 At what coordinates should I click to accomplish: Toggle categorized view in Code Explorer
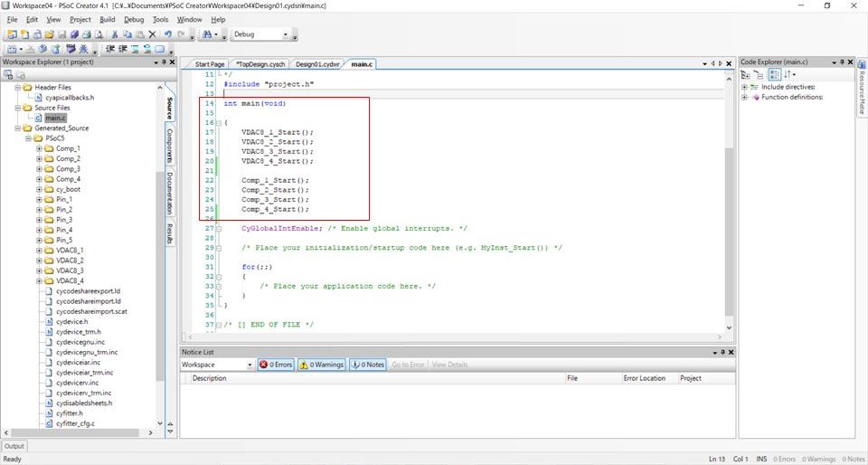[x=775, y=74]
